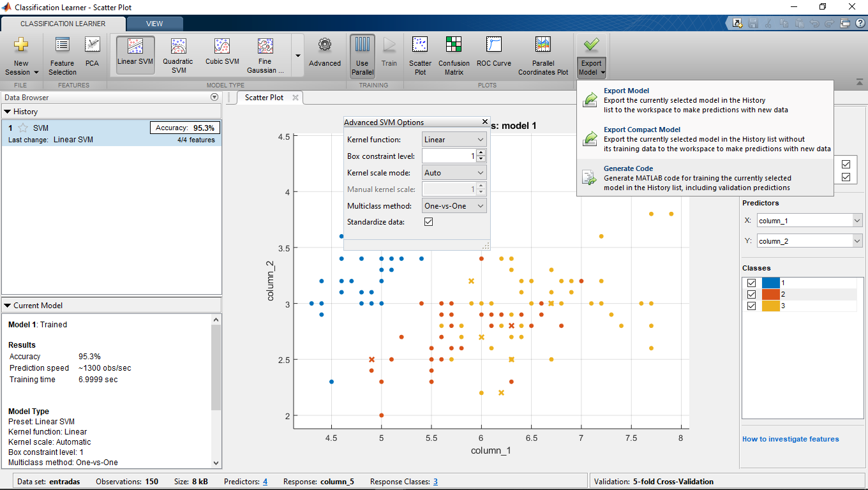
Task: Click the yellow color swatch for class 3
Action: point(771,306)
